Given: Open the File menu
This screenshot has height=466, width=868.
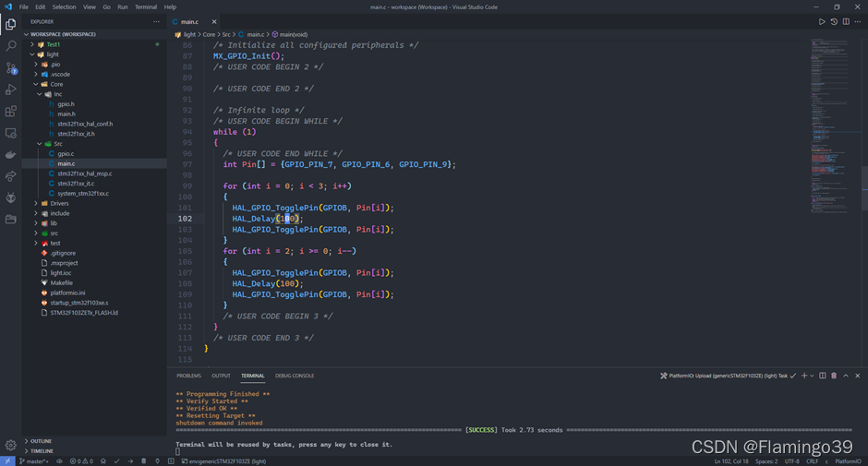Looking at the screenshot, I should tap(24, 7).
